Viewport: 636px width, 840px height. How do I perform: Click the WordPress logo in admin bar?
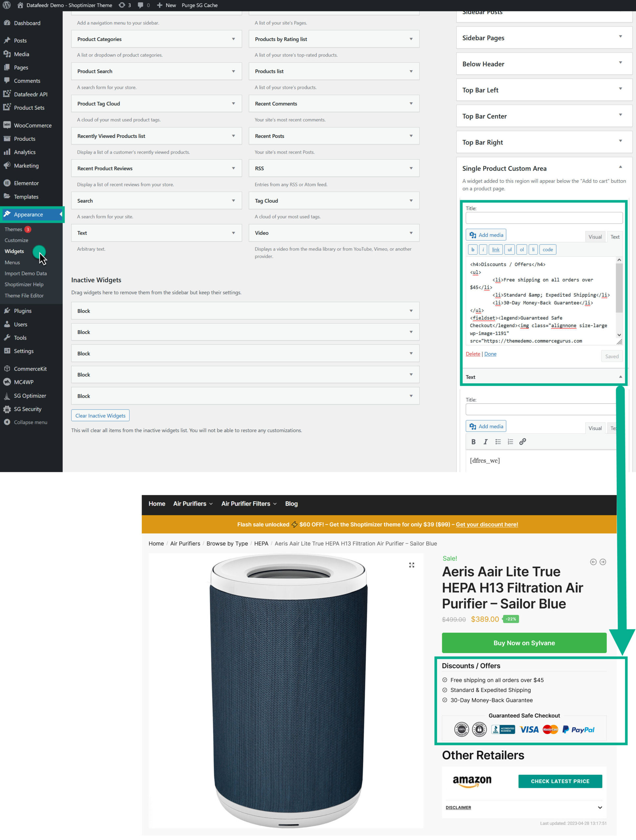pyautogui.click(x=7, y=5)
